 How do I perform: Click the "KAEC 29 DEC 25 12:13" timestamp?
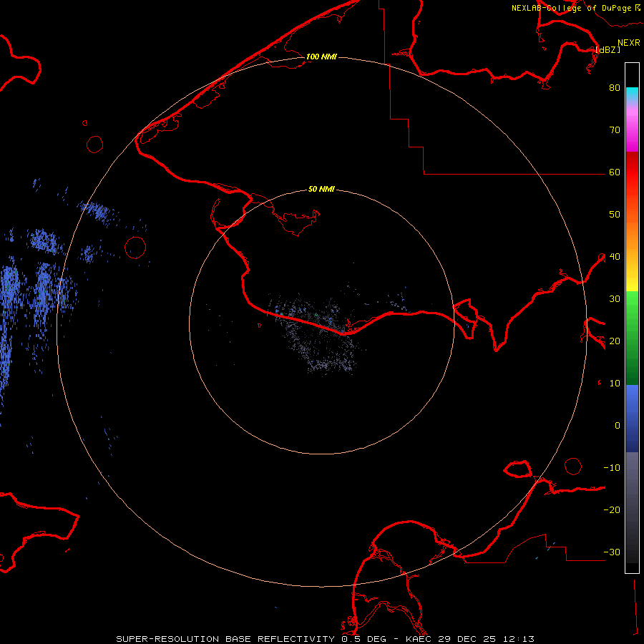[470, 639]
